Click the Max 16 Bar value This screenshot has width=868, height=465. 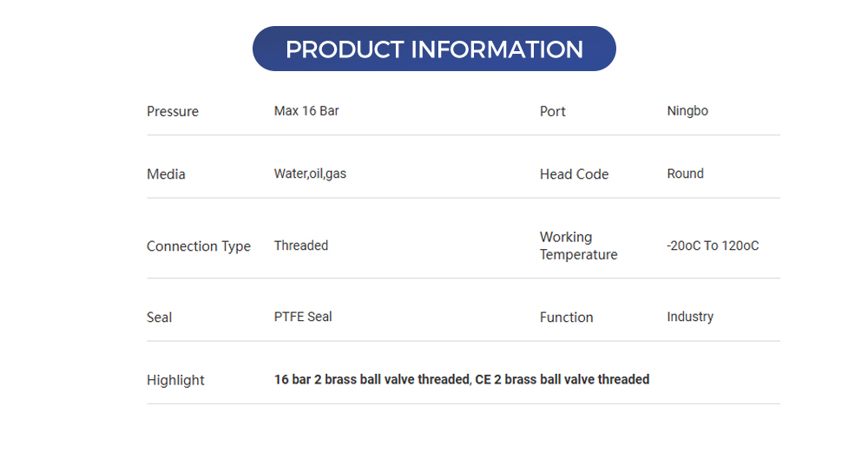coord(306,111)
